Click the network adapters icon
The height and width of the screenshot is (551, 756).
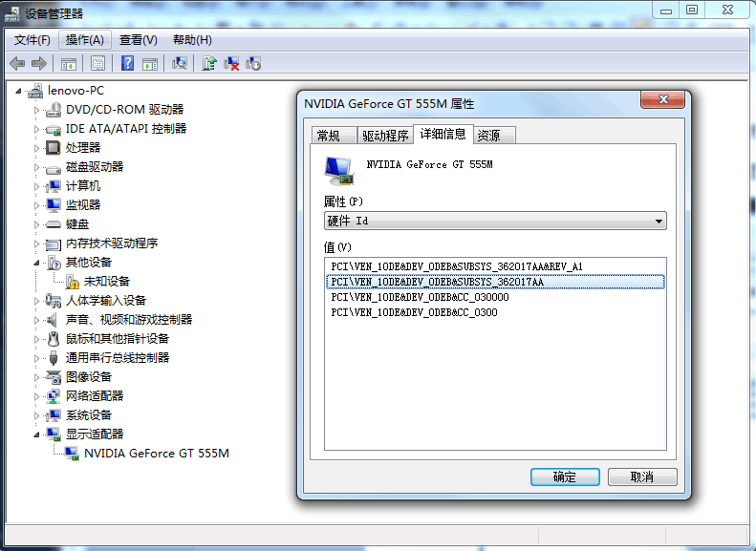click(53, 396)
